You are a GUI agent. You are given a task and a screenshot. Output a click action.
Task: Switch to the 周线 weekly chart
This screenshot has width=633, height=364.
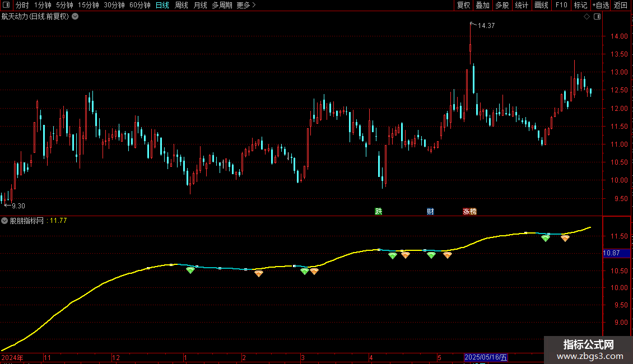pyautogui.click(x=181, y=5)
